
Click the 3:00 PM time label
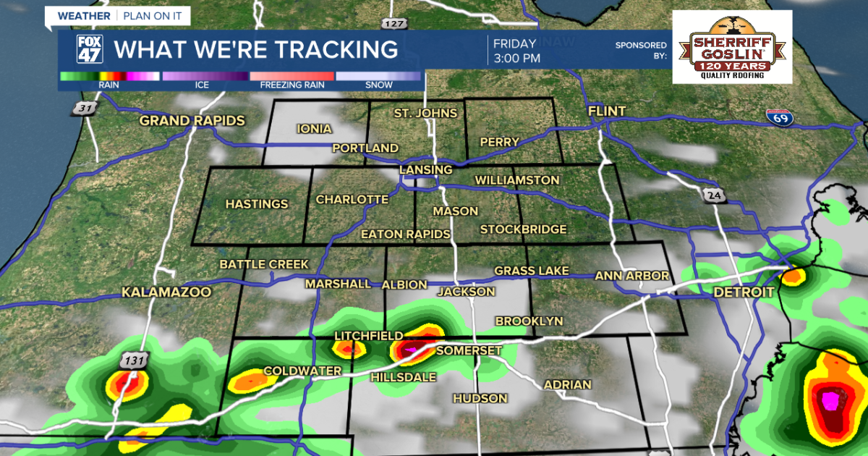click(x=517, y=58)
